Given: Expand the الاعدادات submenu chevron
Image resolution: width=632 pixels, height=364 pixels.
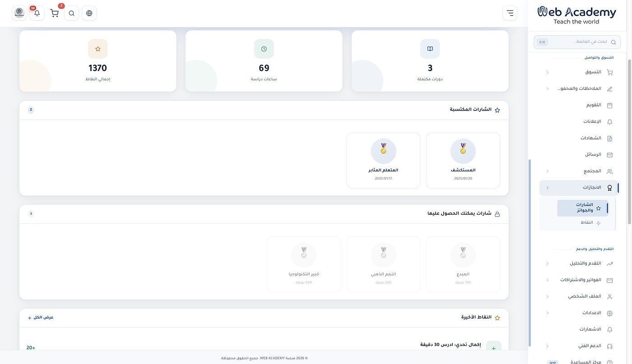Looking at the screenshot, I should click(x=548, y=313).
